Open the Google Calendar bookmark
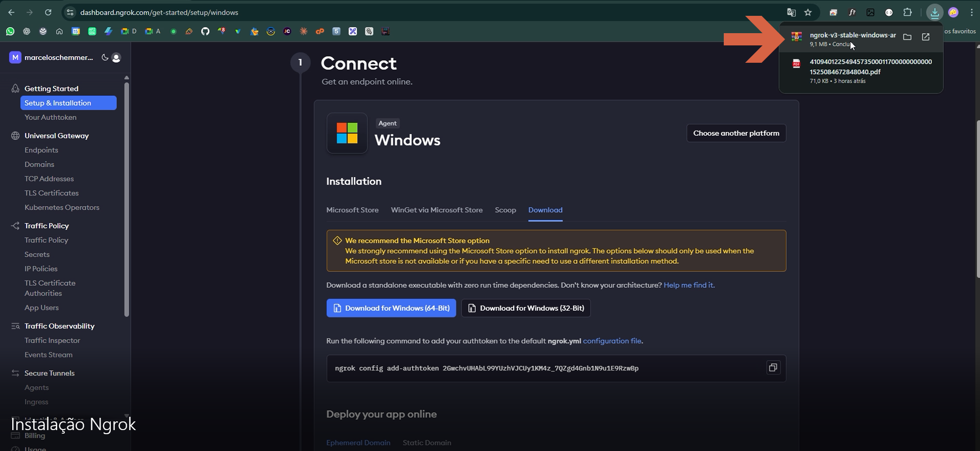Image resolution: width=980 pixels, height=451 pixels. click(x=76, y=31)
